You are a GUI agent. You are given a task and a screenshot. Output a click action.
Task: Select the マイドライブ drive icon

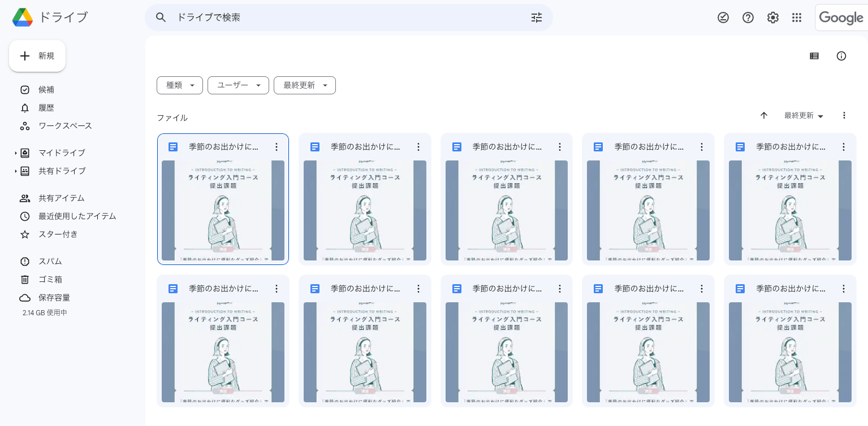click(x=25, y=153)
